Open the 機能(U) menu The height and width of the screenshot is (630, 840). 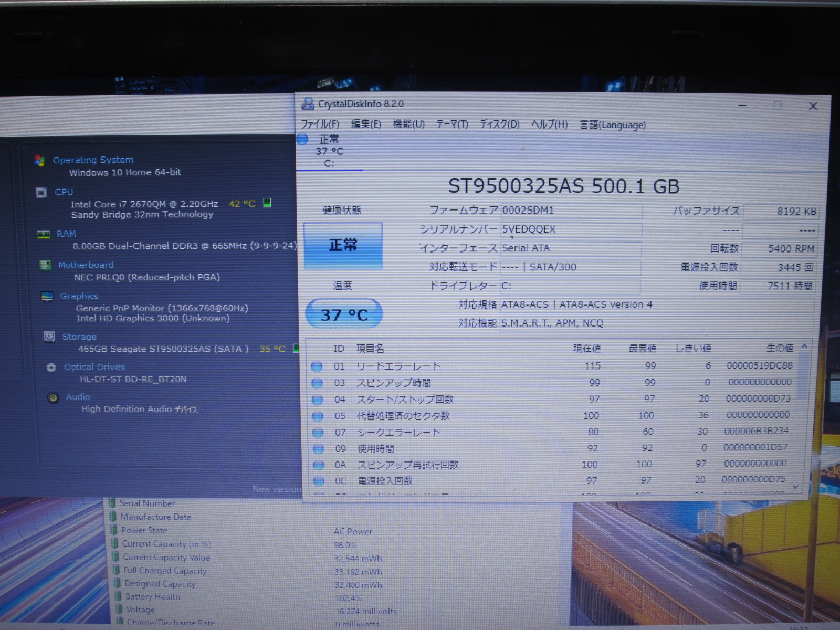[x=408, y=124]
